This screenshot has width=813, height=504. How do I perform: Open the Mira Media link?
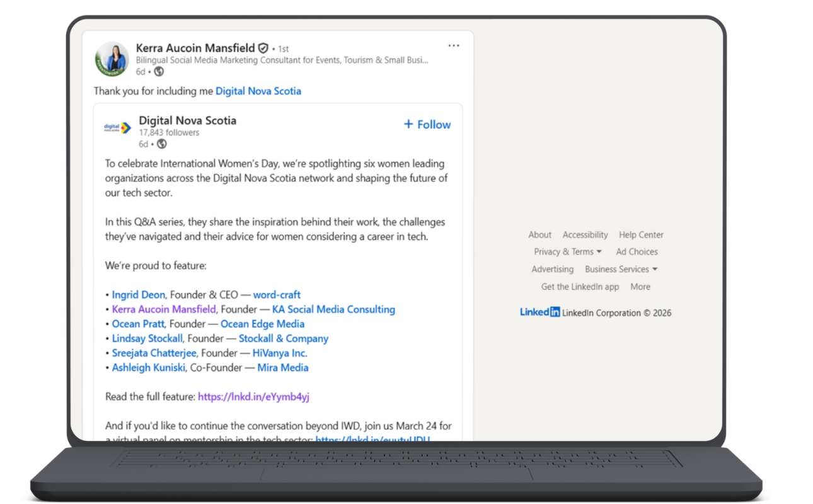coord(283,367)
